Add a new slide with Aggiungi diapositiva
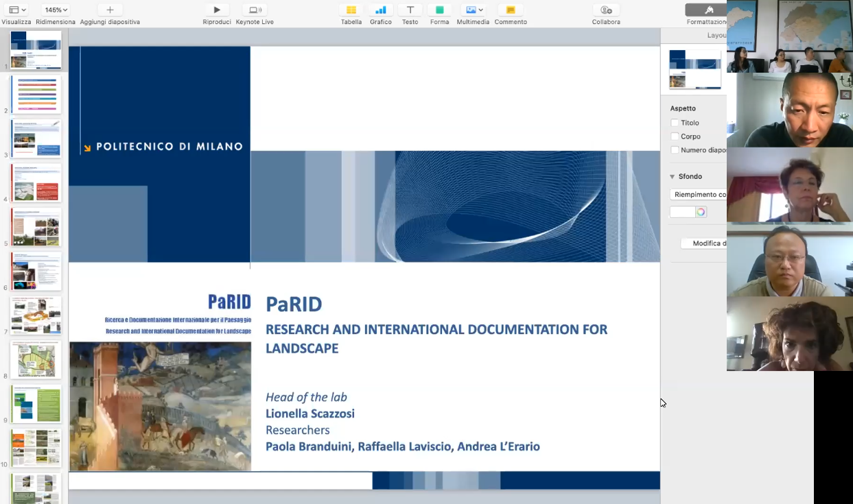The width and height of the screenshot is (853, 504). (110, 10)
